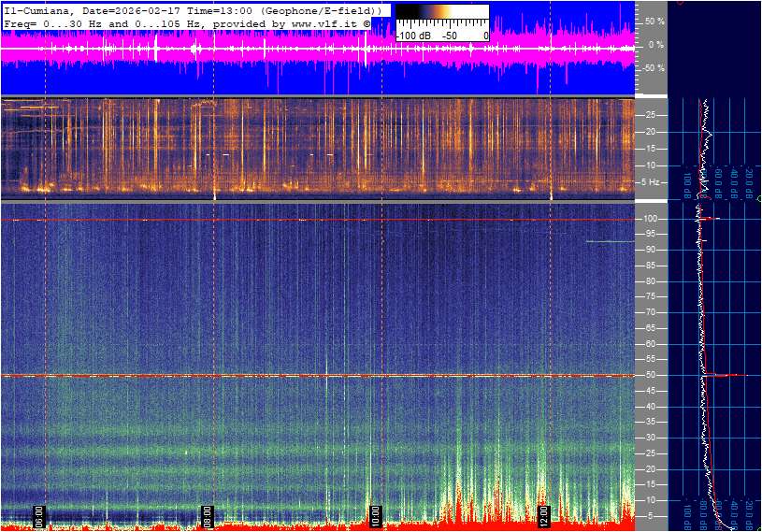Image resolution: width=762 pixels, height=532 pixels.
Task: Click the 50 % waveform amplitude label
Action: 654,21
